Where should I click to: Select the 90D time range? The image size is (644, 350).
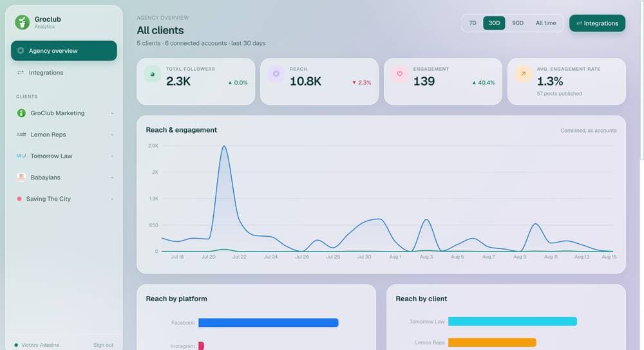518,23
